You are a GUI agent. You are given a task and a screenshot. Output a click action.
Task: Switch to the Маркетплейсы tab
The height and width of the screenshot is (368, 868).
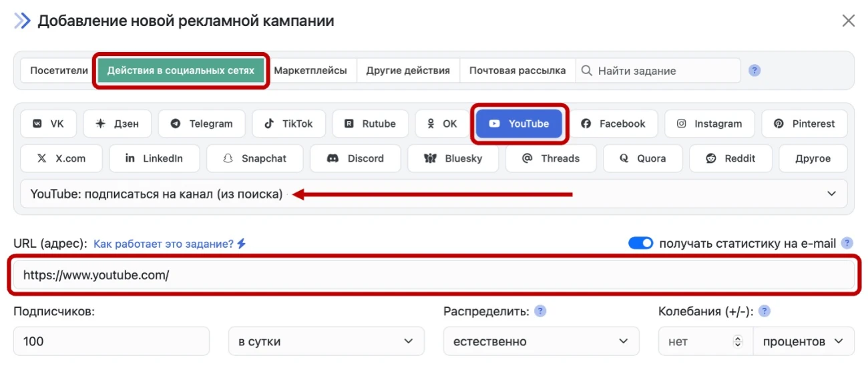coord(310,70)
